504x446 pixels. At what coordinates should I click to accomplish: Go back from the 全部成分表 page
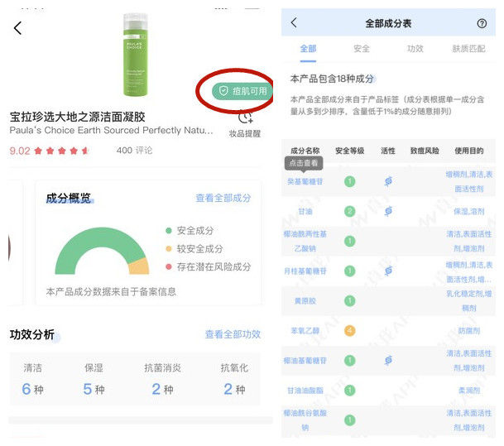tap(294, 23)
